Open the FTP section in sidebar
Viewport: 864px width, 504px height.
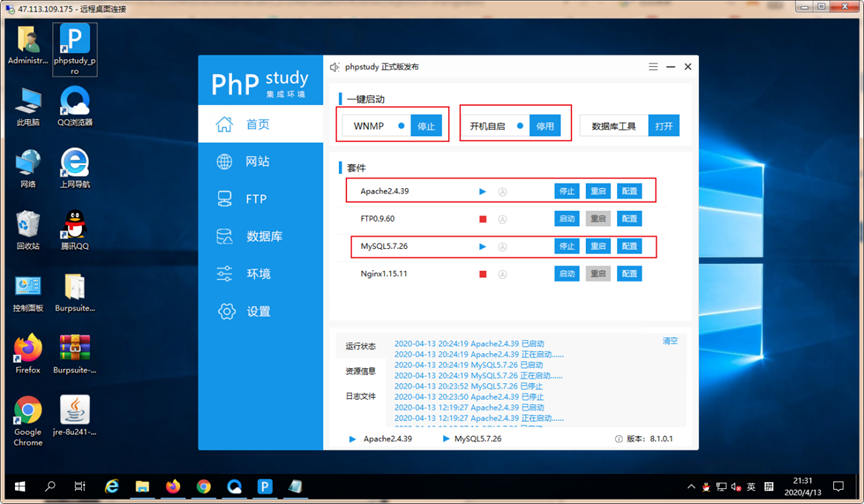pyautogui.click(x=260, y=199)
